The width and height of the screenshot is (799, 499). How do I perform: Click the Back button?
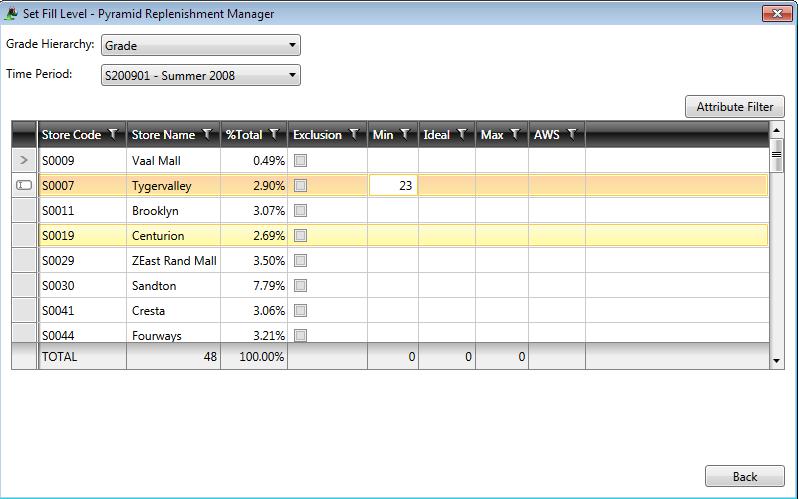744,476
